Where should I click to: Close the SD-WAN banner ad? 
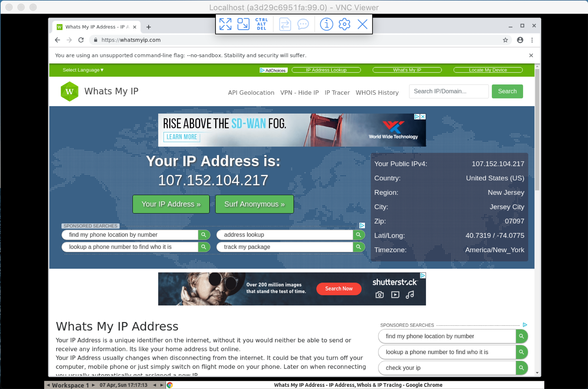tap(423, 117)
